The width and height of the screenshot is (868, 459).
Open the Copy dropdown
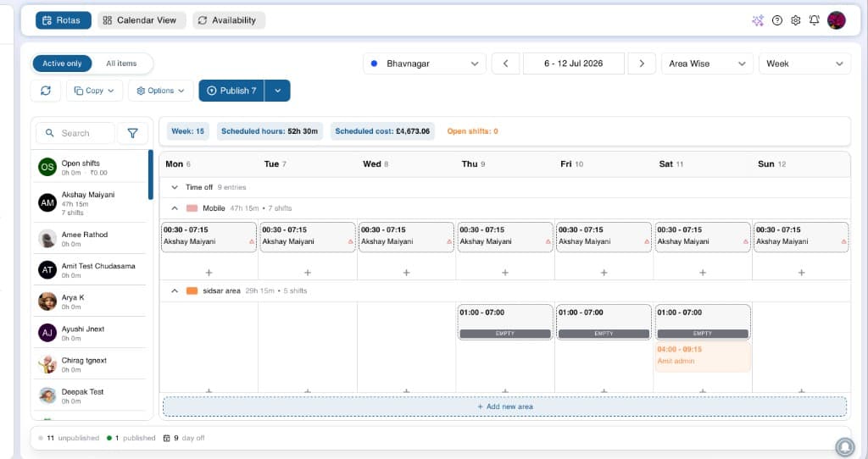pos(94,91)
